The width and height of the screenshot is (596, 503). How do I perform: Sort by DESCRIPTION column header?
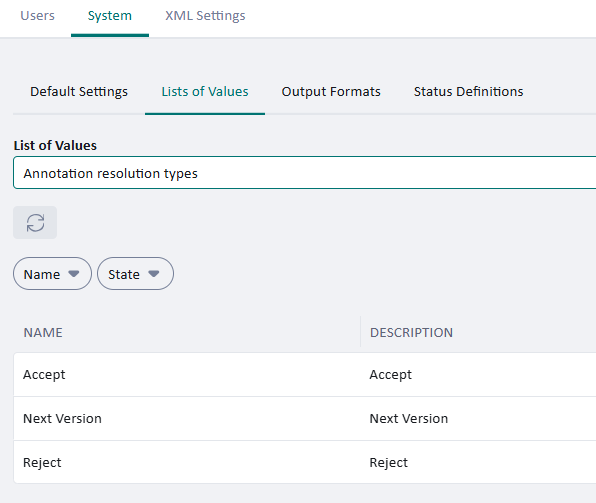[x=411, y=333]
